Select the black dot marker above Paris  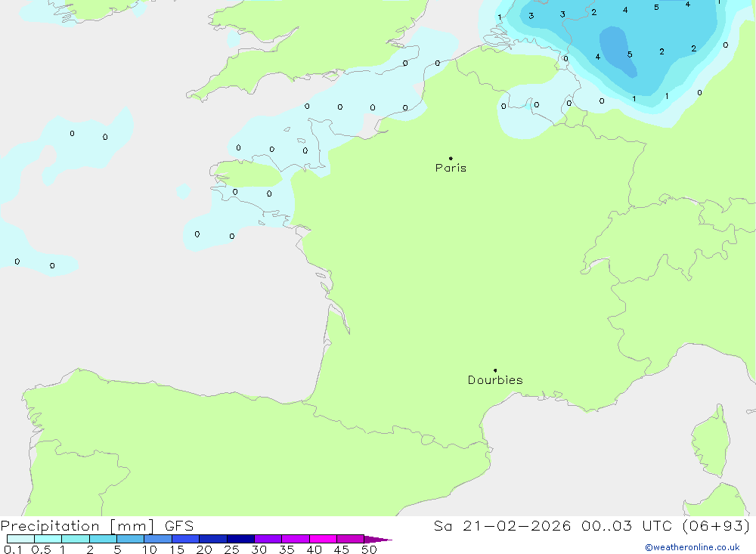pos(451,158)
